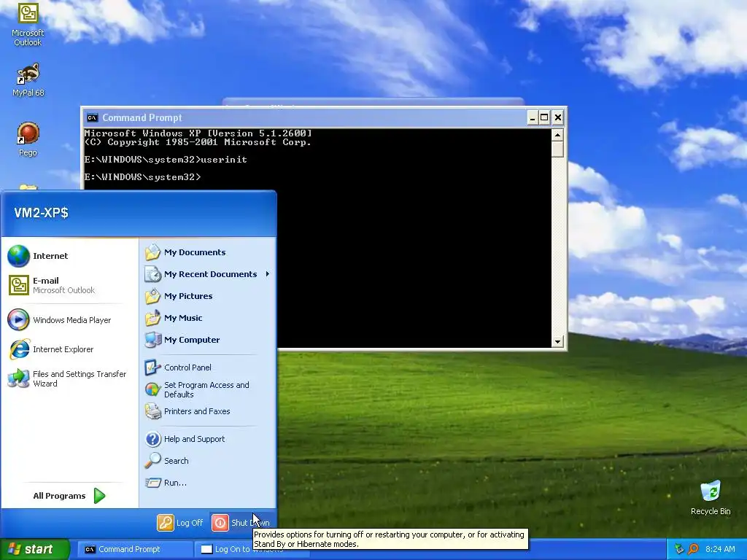Image resolution: width=747 pixels, height=560 pixels.
Task: Click Command Prompt scrollbar down arrow
Action: point(557,341)
